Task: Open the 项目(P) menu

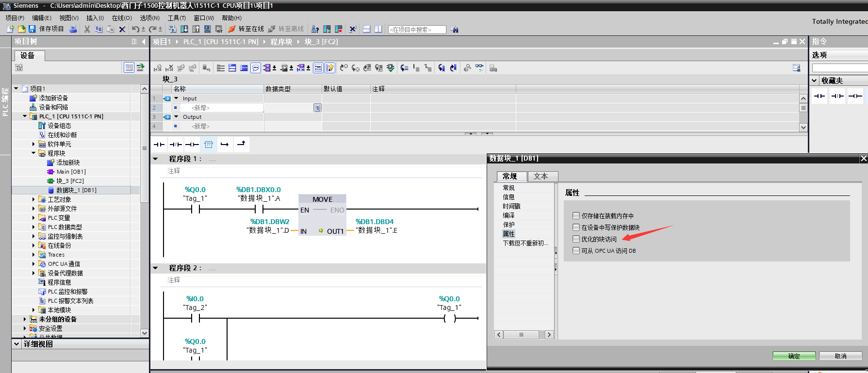Action: (15, 18)
